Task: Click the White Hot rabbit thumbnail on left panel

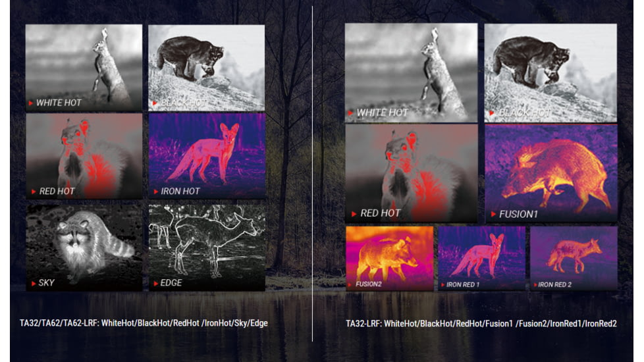Action: (84, 67)
